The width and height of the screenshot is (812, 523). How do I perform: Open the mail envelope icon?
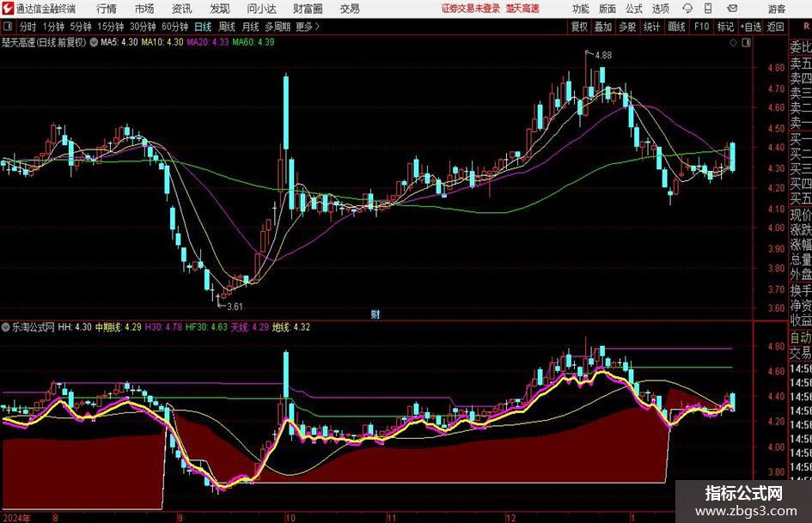[732, 9]
